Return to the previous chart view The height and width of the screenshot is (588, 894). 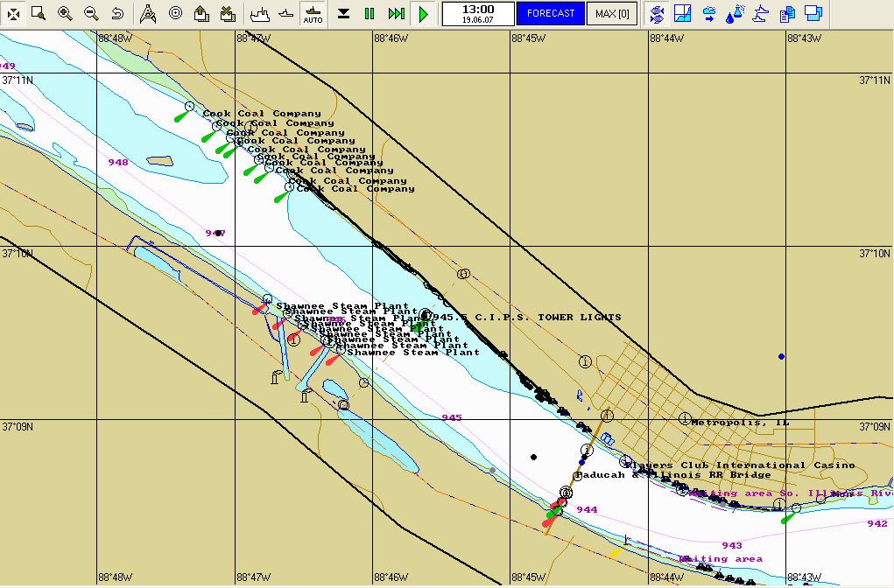tap(117, 14)
